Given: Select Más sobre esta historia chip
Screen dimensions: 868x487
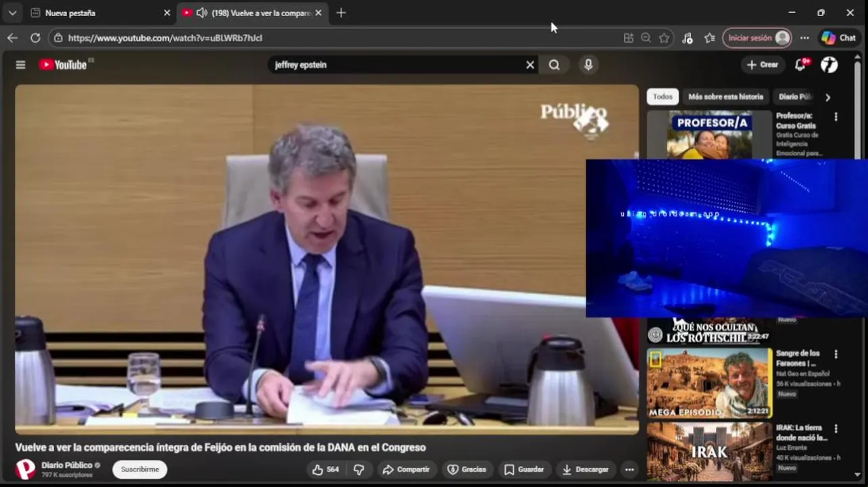Looking at the screenshot, I should click(725, 97).
